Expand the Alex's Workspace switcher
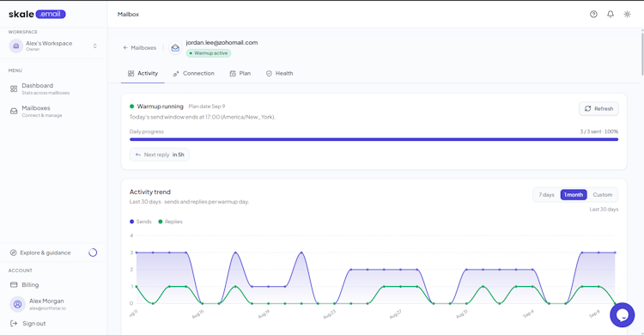644x335 pixels. (54, 46)
